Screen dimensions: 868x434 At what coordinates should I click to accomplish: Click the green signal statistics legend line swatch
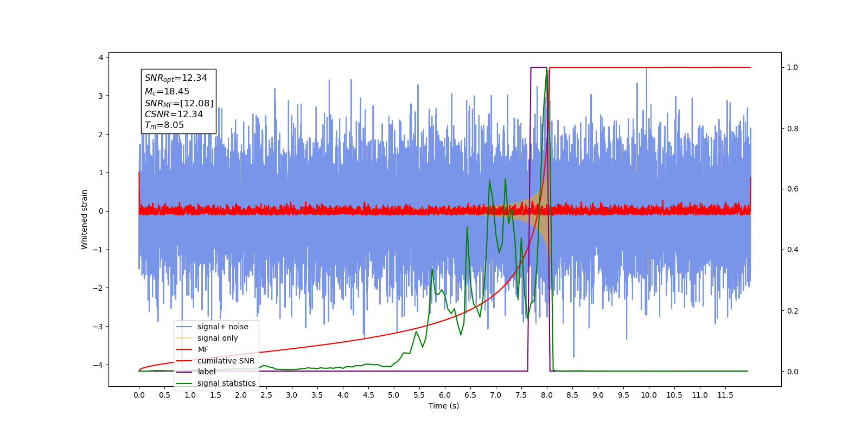tap(184, 384)
